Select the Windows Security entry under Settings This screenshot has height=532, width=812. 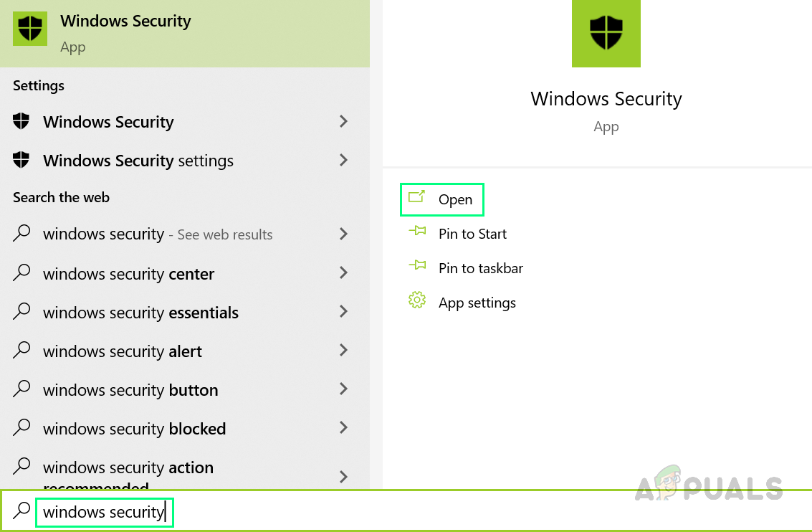[108, 122]
